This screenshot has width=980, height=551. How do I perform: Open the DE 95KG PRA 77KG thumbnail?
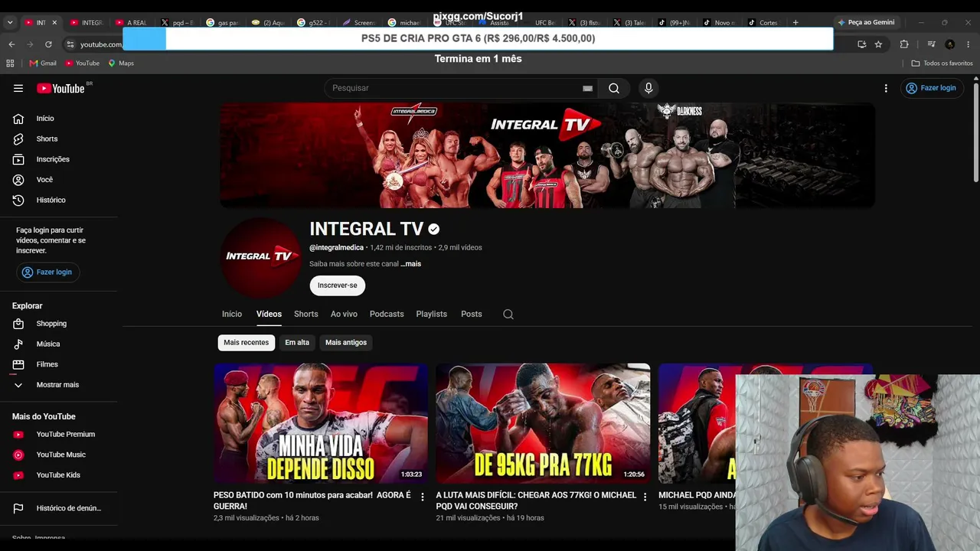pyautogui.click(x=543, y=423)
